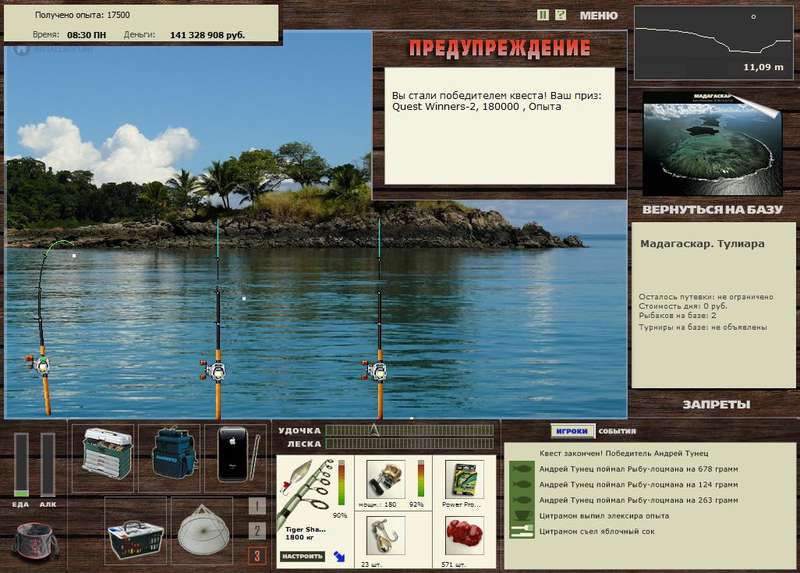Click the reel durability 92% gauge

(x=421, y=479)
